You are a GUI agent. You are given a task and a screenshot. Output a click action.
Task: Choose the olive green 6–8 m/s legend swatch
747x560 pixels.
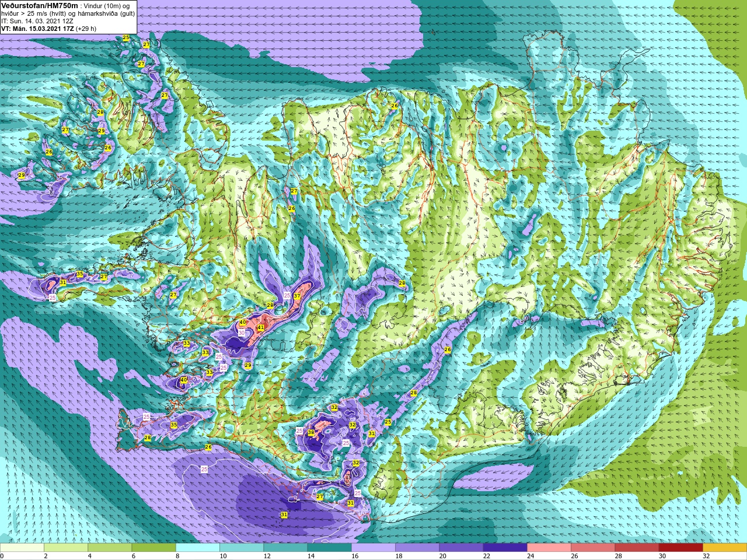coord(154,548)
